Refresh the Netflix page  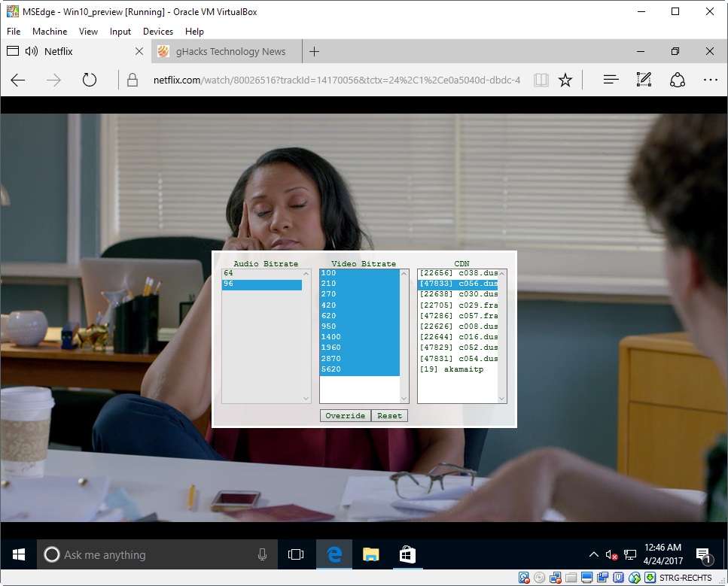pyautogui.click(x=89, y=80)
